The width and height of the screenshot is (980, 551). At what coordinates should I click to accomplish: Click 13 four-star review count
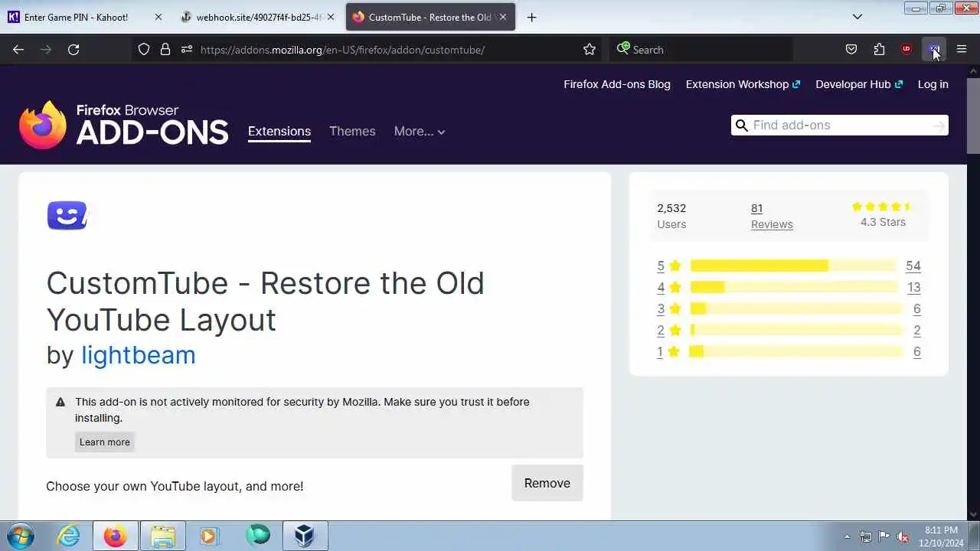pyautogui.click(x=913, y=287)
